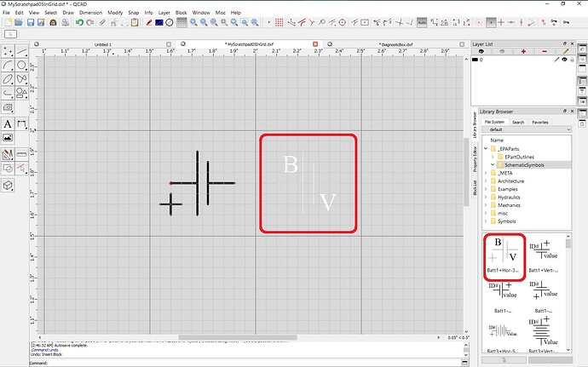The image size is (588, 367).
Task: Expand the Examples folder
Action: pos(486,189)
